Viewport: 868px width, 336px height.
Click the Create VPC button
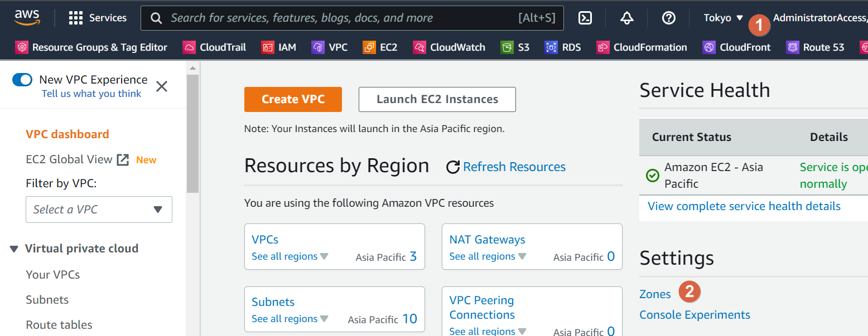click(x=293, y=99)
